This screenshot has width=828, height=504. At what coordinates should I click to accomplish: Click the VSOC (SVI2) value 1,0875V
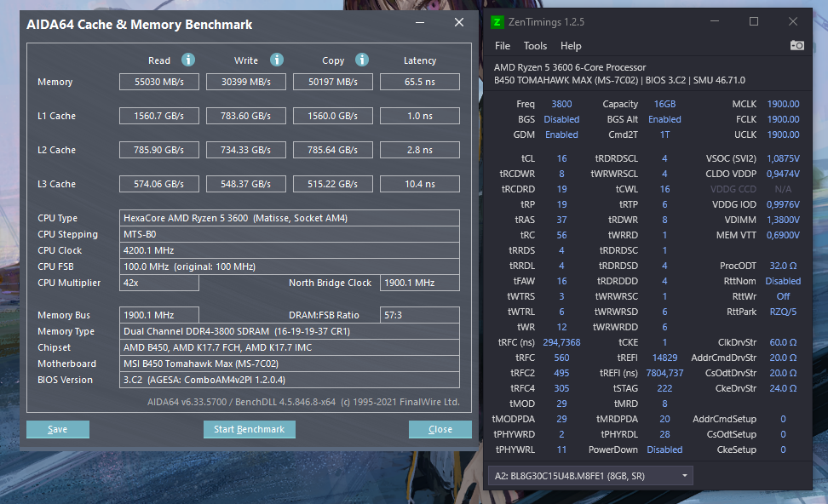pyautogui.click(x=783, y=158)
